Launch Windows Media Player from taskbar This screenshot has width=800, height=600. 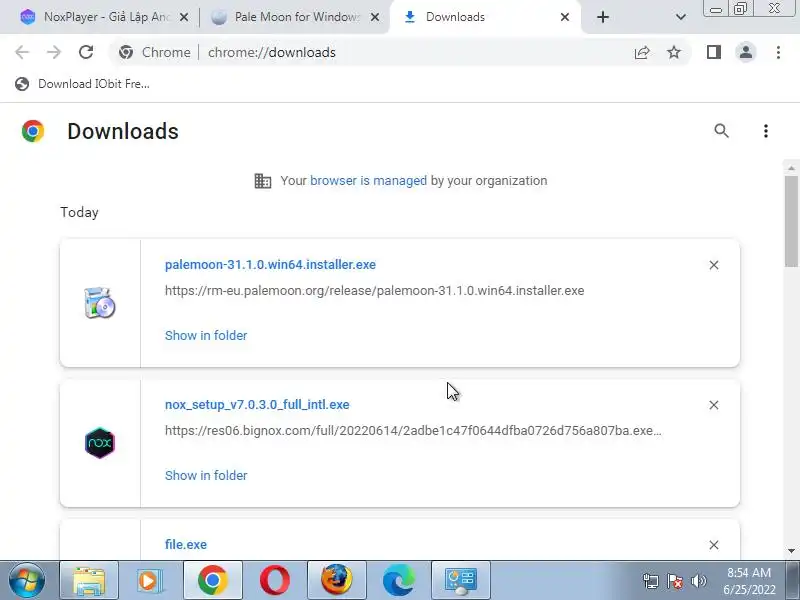click(150, 580)
